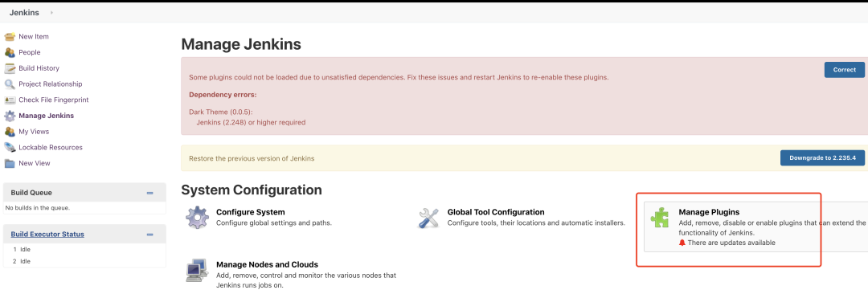Open Configure System heading
Screen dimensions: 868x294
point(250,212)
